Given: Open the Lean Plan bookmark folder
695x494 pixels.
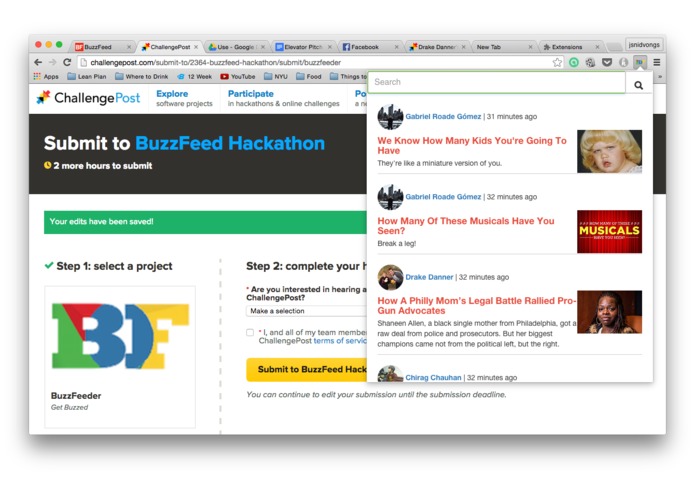Looking at the screenshot, I should click(x=87, y=76).
